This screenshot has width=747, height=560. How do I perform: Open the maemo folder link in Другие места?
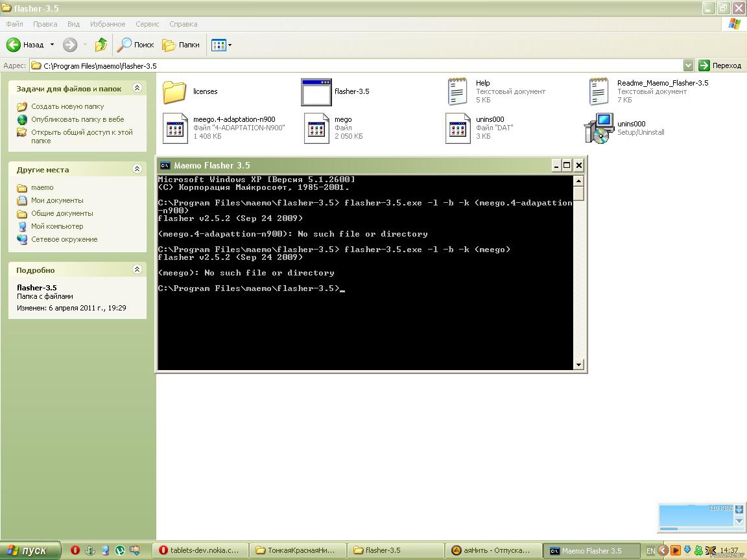pyautogui.click(x=42, y=187)
